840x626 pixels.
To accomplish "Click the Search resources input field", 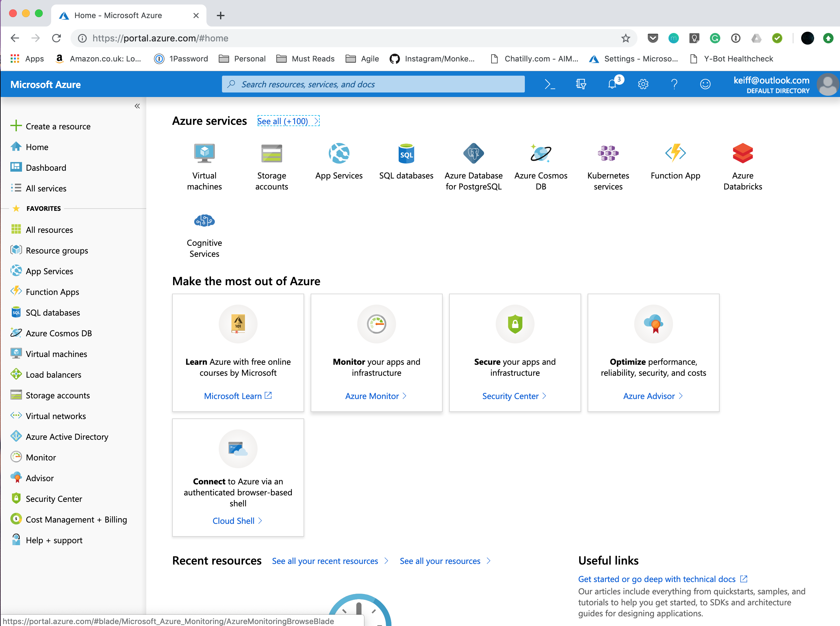I will coord(373,84).
